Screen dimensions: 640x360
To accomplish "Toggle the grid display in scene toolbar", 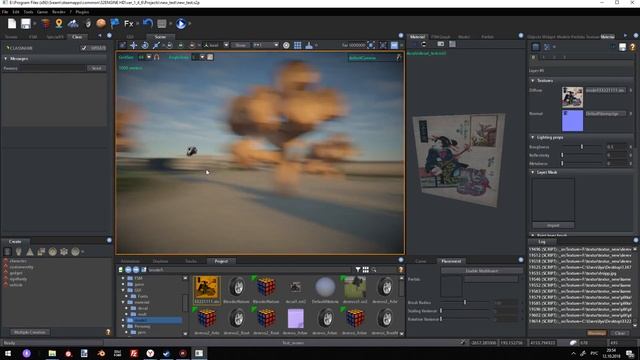I will click(298, 45).
